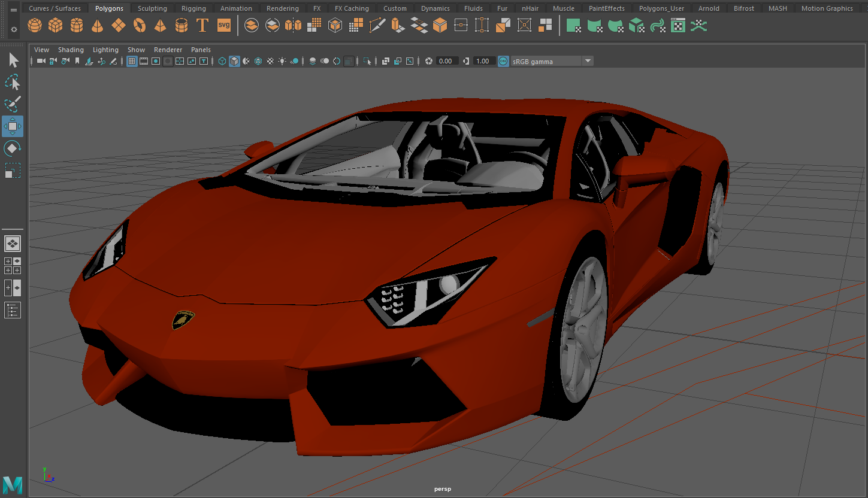Click the exposure value field showing 0.00
Screen dimensions: 868x498
coord(447,61)
